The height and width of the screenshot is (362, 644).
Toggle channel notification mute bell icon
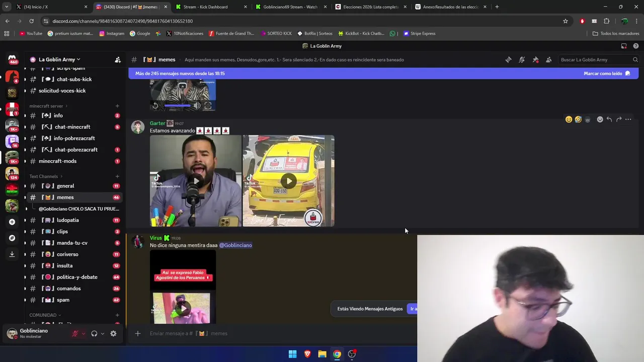point(522,59)
